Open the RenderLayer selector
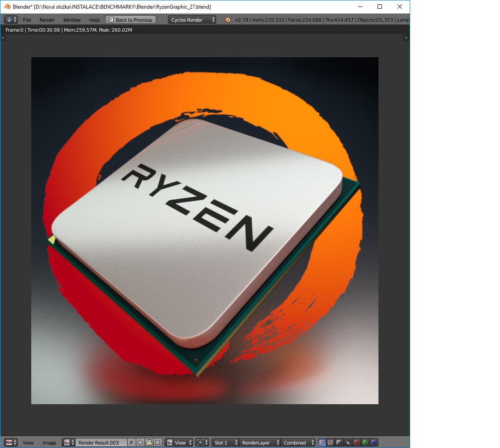This screenshot has width=500, height=448. coord(259,442)
